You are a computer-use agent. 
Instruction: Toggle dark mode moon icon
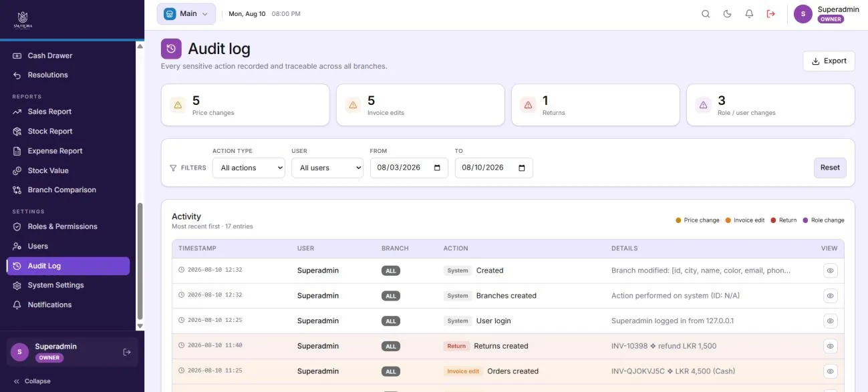[728, 14]
